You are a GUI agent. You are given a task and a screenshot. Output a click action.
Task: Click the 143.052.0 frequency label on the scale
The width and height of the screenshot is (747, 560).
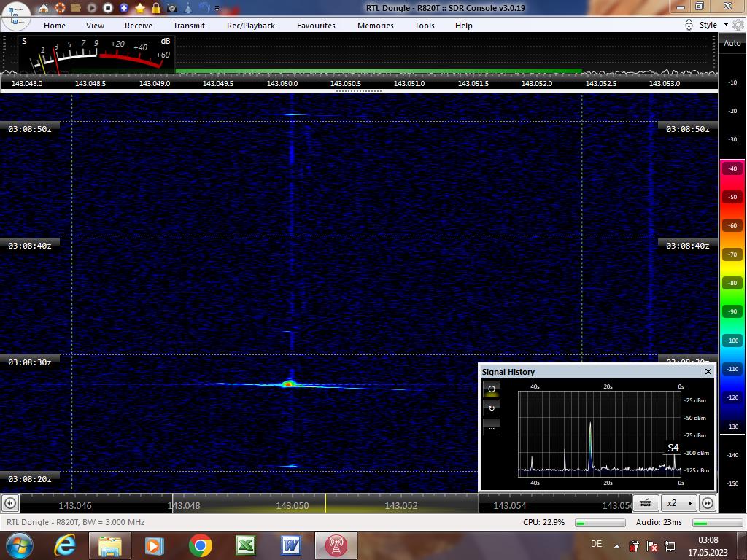pyautogui.click(x=537, y=83)
